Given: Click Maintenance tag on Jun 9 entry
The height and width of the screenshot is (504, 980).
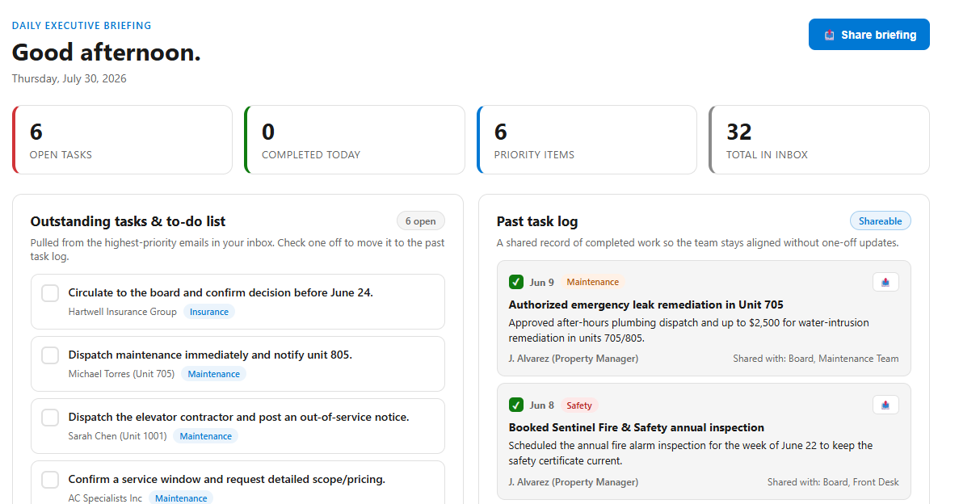Looking at the screenshot, I should pos(593,282).
